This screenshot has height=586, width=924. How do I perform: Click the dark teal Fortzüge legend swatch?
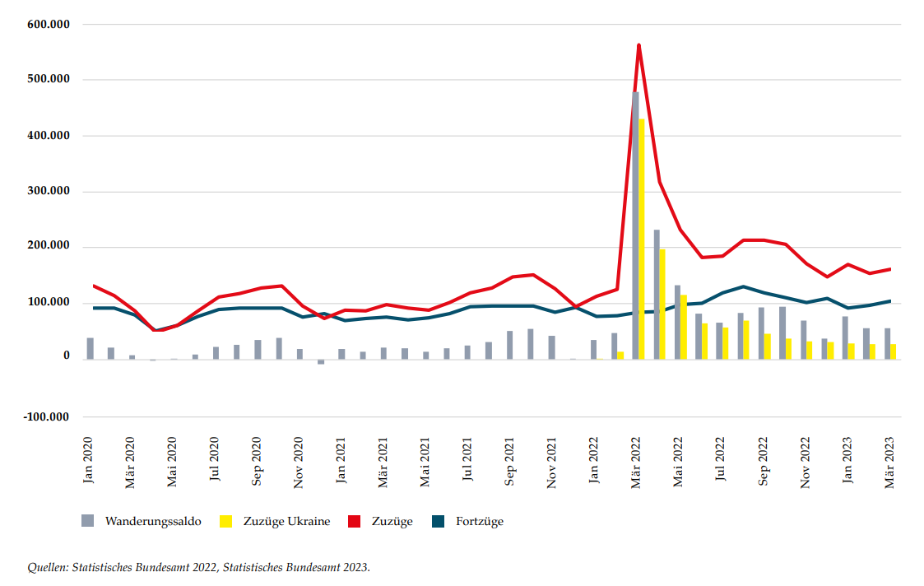coord(438,520)
